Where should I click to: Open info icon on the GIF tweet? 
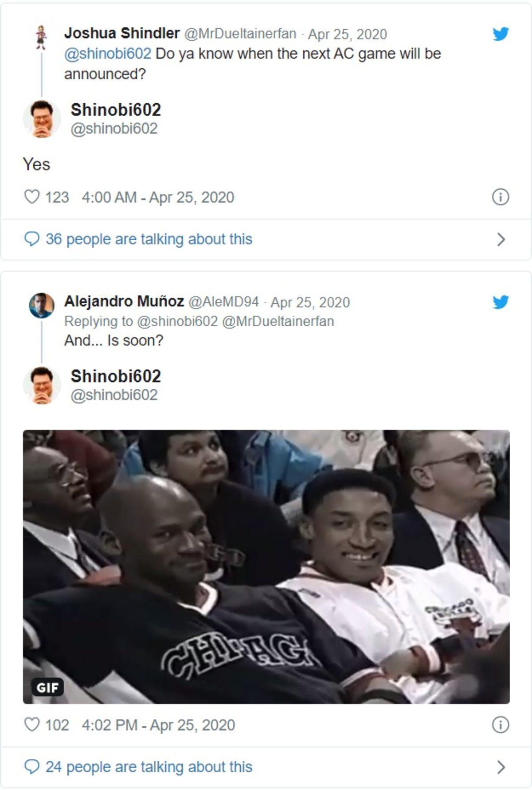coord(501,725)
